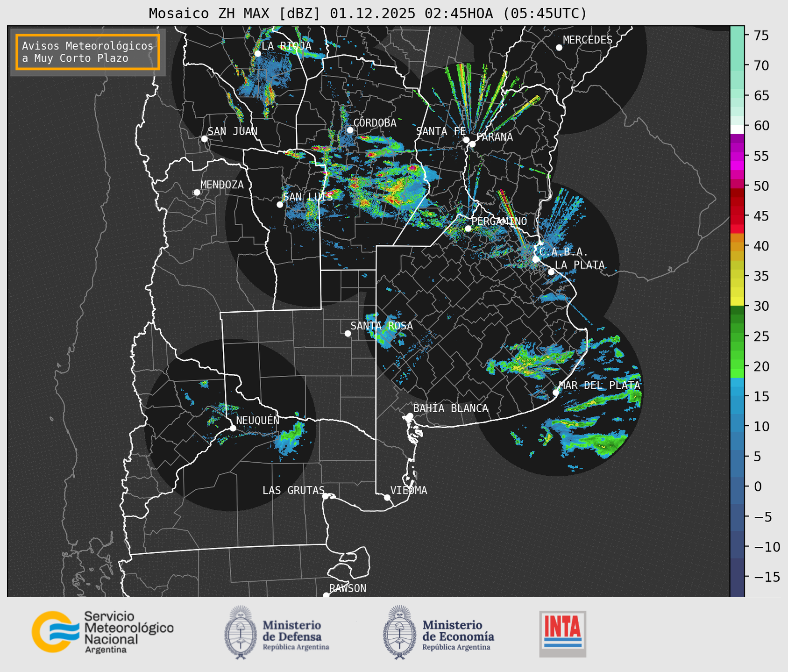The width and height of the screenshot is (788, 672).
Task: Click the La Plata city marker dot
Action: tap(551, 272)
